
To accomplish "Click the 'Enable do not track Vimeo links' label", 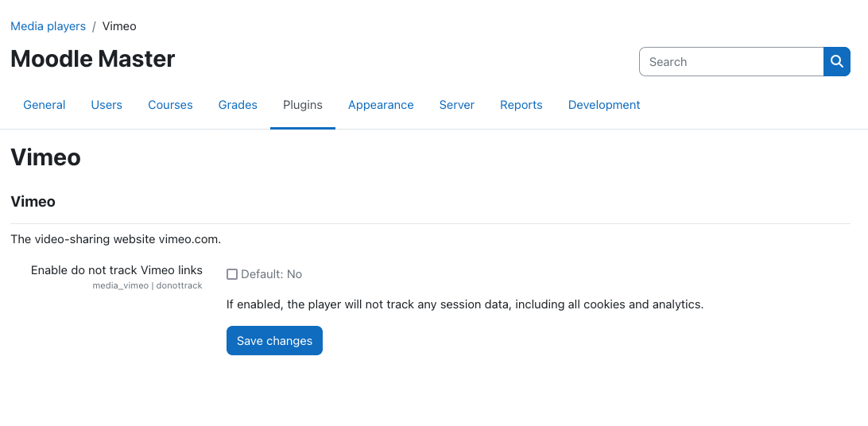I will click(x=117, y=270).
